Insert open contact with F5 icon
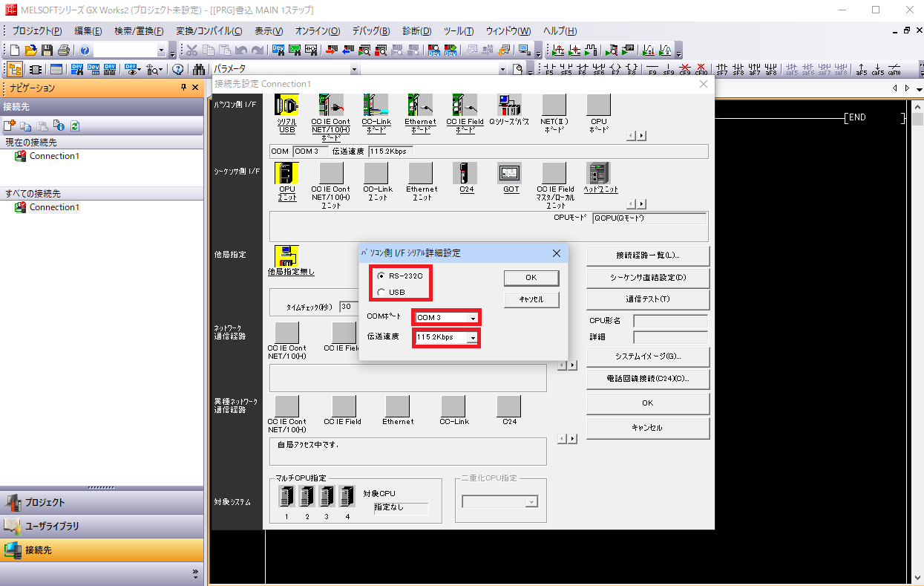This screenshot has height=586, width=924. [x=549, y=70]
